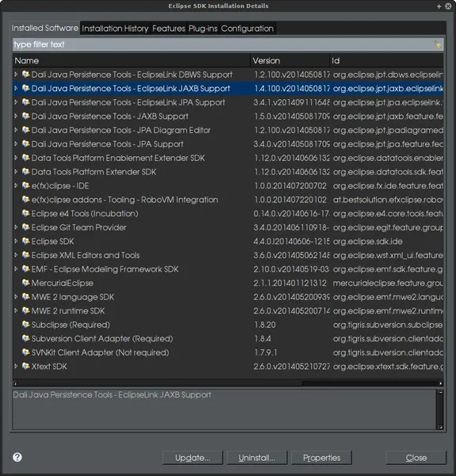
Task: Click the Update... button
Action: pos(193,458)
